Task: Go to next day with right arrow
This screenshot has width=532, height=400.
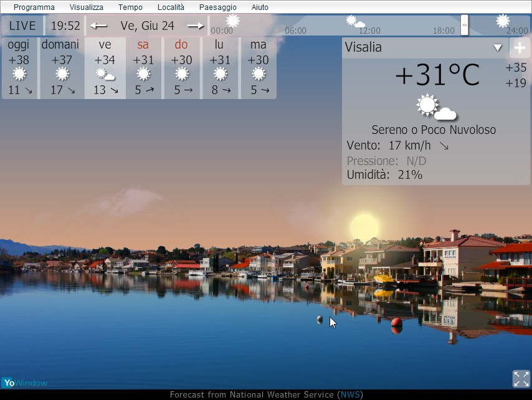Action: 196,26
